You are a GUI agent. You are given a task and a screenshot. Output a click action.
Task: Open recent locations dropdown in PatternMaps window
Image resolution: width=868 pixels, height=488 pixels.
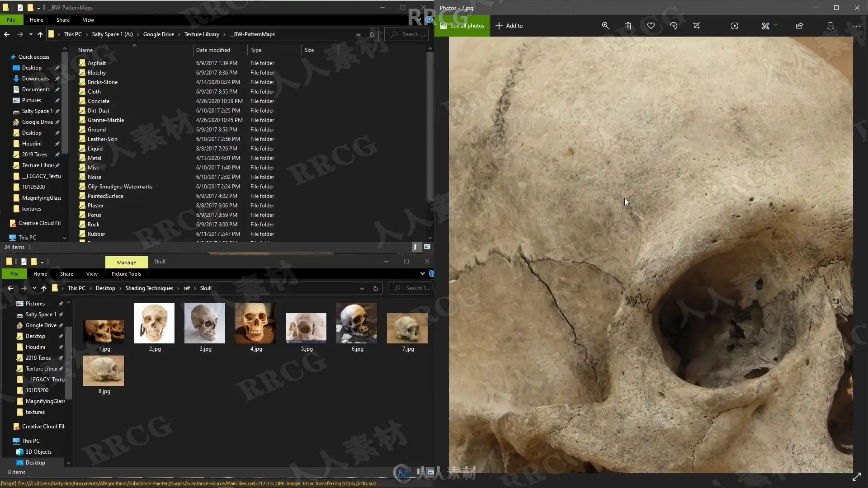[31, 34]
